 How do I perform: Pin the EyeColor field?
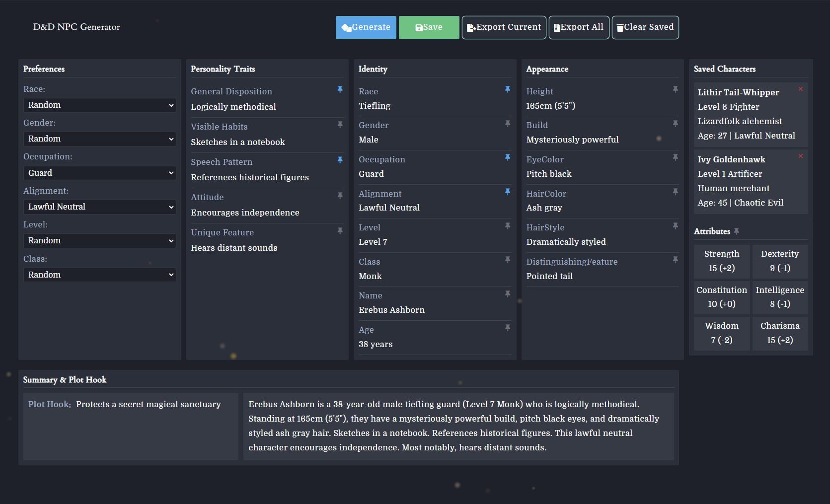click(676, 157)
